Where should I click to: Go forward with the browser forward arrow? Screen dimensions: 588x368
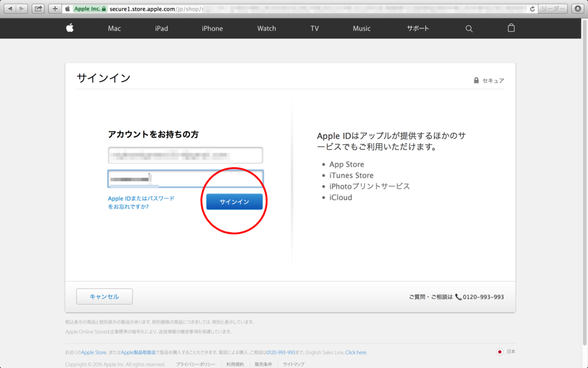coord(22,9)
